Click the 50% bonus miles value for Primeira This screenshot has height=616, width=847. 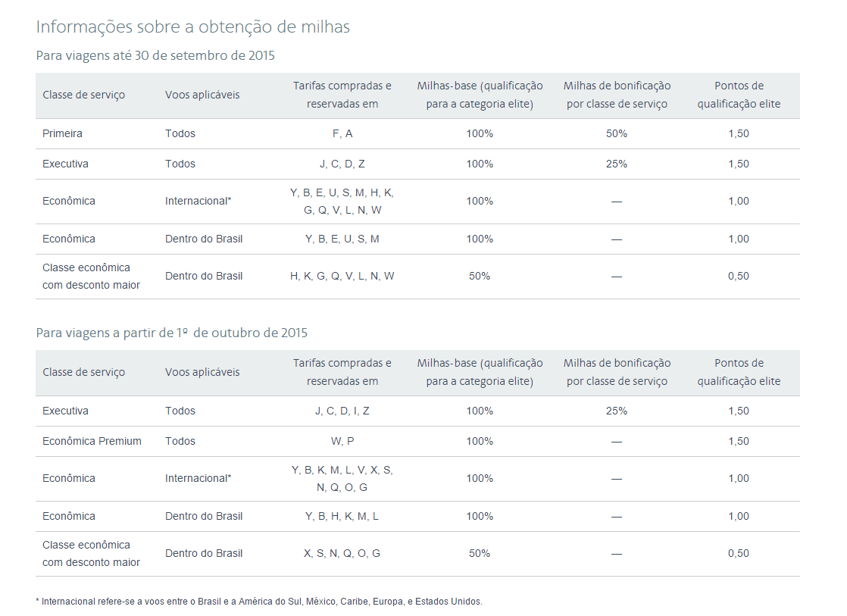pos(617,133)
